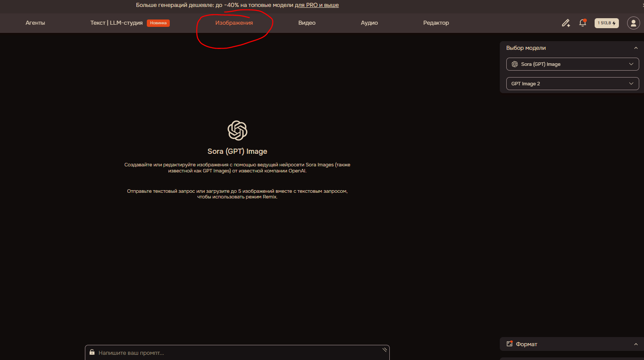Click the 'Создавайте или редактируйте изображения' description
The image size is (644, 360).
(237, 168)
